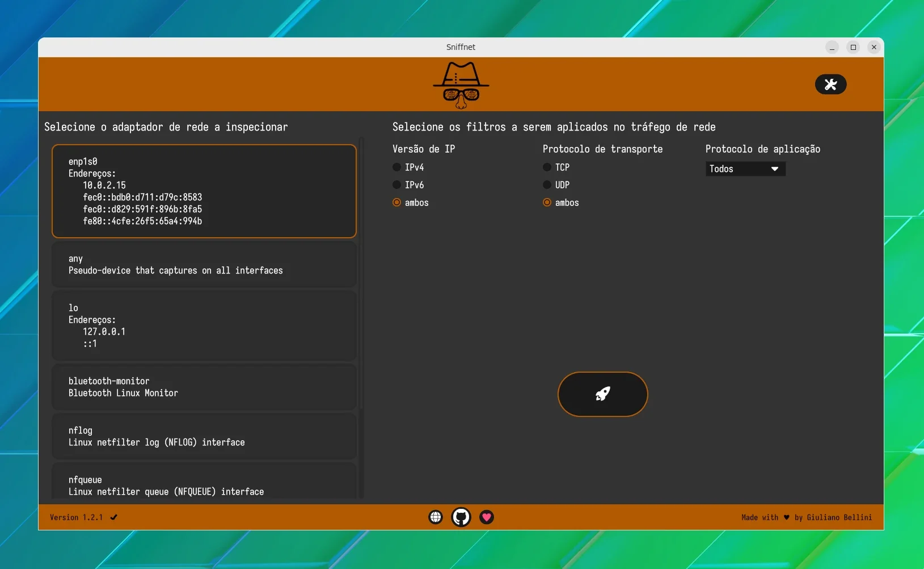This screenshot has height=569, width=924.
Task: Open settings via the wrench icon
Action: point(830,85)
